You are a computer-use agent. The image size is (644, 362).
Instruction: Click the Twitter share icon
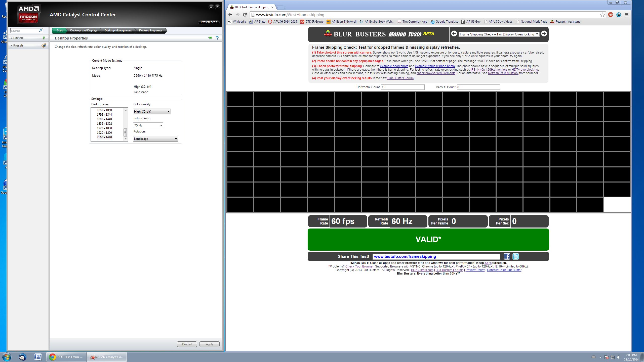tap(515, 256)
